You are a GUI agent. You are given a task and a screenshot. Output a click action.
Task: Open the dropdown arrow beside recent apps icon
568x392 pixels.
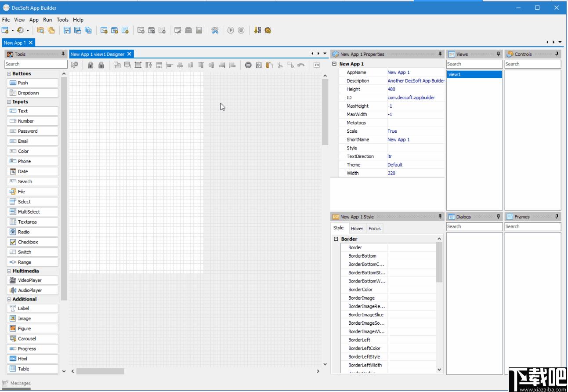[28, 30]
